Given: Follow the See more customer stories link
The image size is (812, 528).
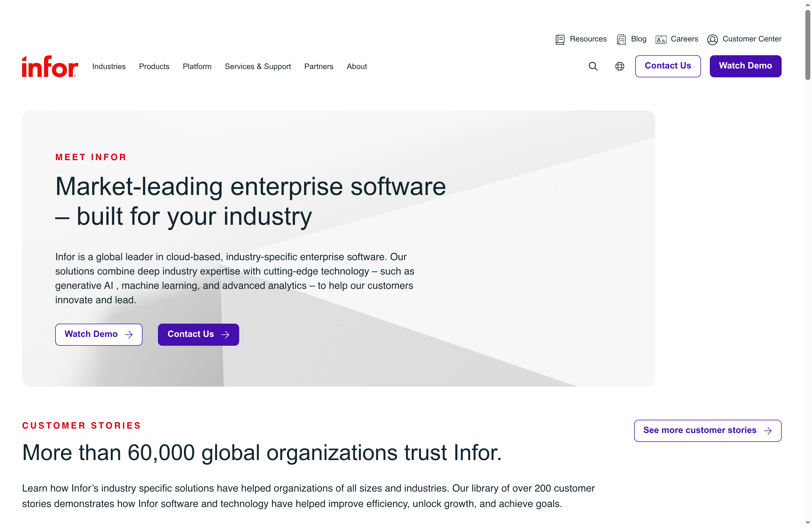Looking at the screenshot, I should pos(707,431).
